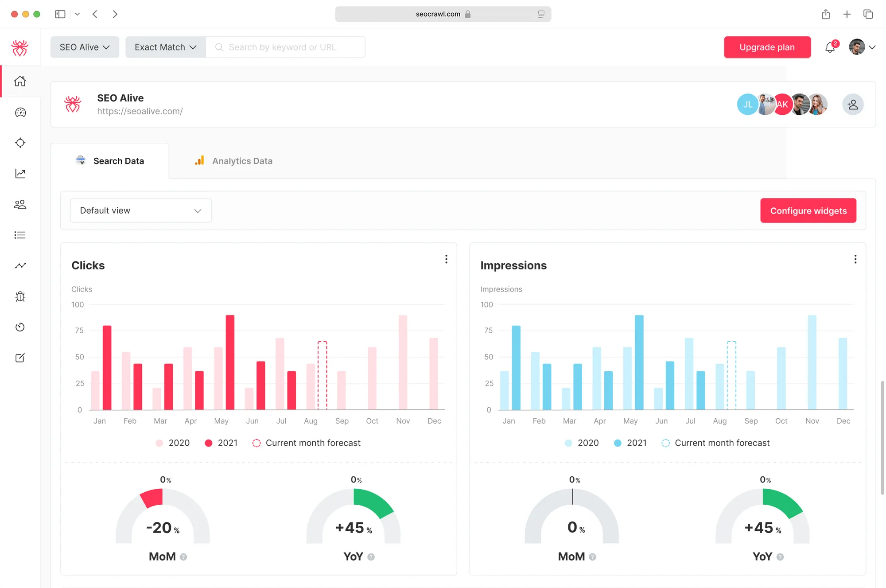The height and width of the screenshot is (588, 886).
Task: Open the speedometer dashboard sidebar icon
Action: pos(20,112)
